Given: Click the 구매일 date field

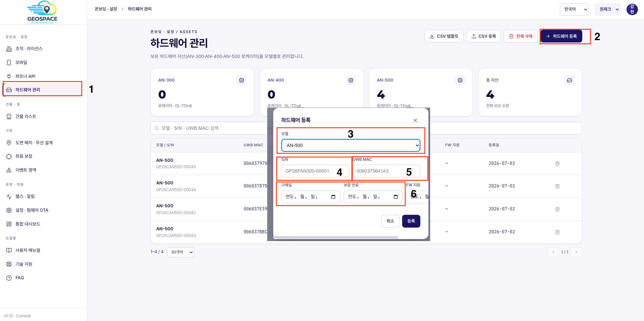Looking at the screenshot, I should (311, 197).
